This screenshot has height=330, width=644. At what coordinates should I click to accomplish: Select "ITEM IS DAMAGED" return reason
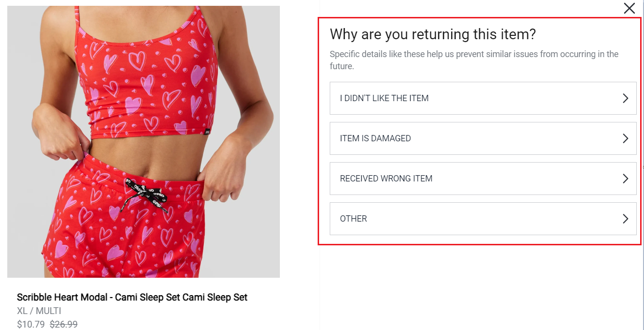[483, 138]
